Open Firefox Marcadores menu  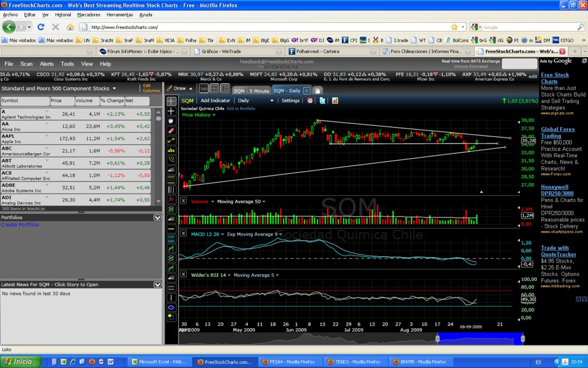89,15
